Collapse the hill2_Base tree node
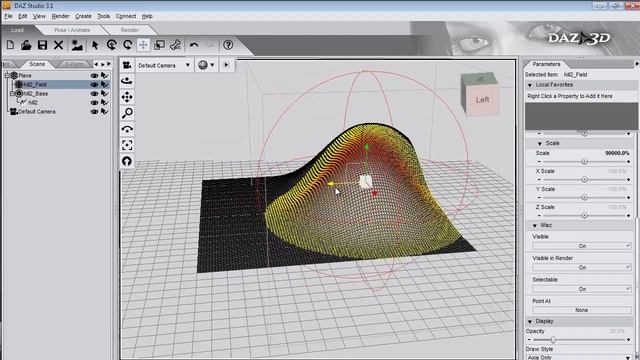The width and height of the screenshot is (640, 360). 12,93
